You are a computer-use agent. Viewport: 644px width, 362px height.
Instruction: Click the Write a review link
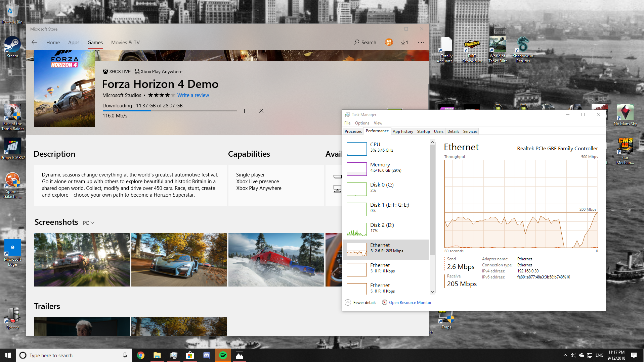(193, 95)
